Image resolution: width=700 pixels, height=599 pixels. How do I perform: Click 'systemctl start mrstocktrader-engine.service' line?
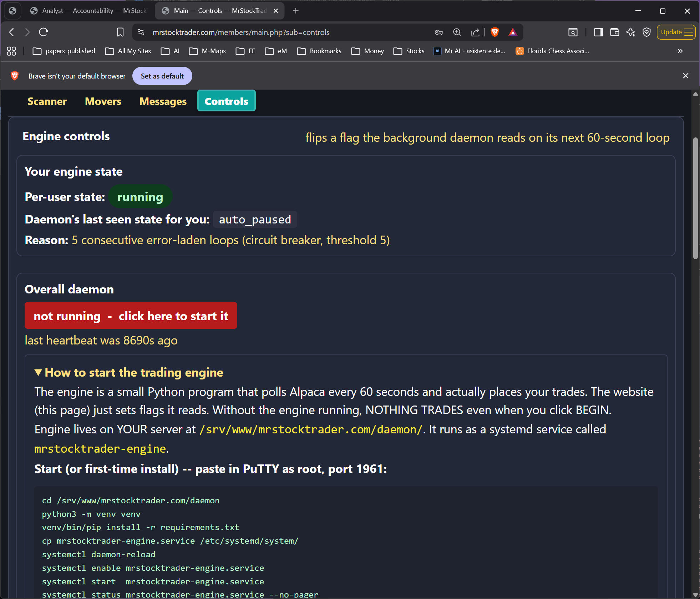(x=153, y=582)
